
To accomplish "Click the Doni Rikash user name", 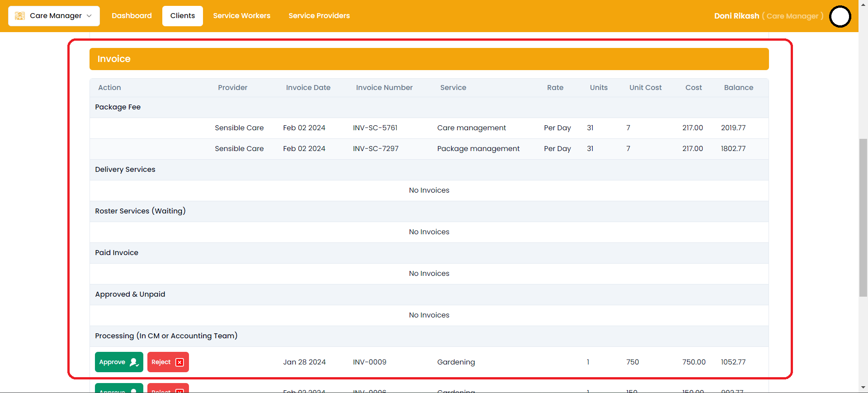I will [736, 16].
